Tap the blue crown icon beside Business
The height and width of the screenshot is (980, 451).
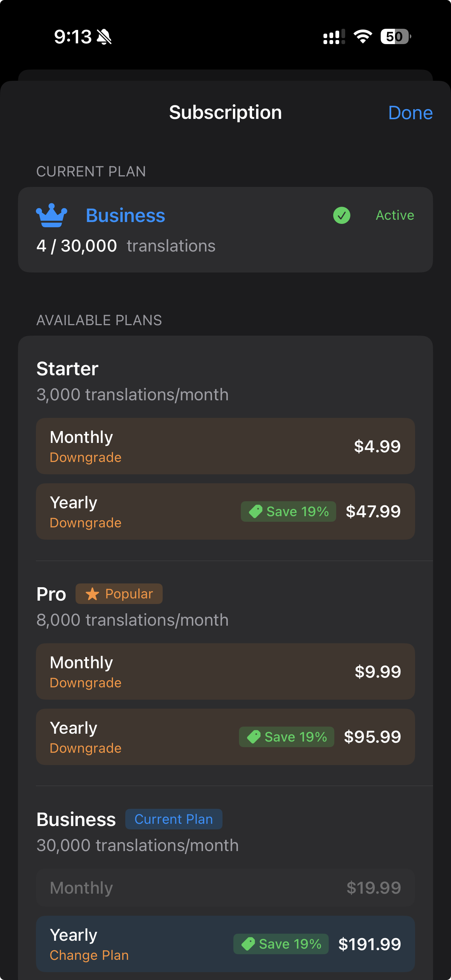tap(51, 215)
